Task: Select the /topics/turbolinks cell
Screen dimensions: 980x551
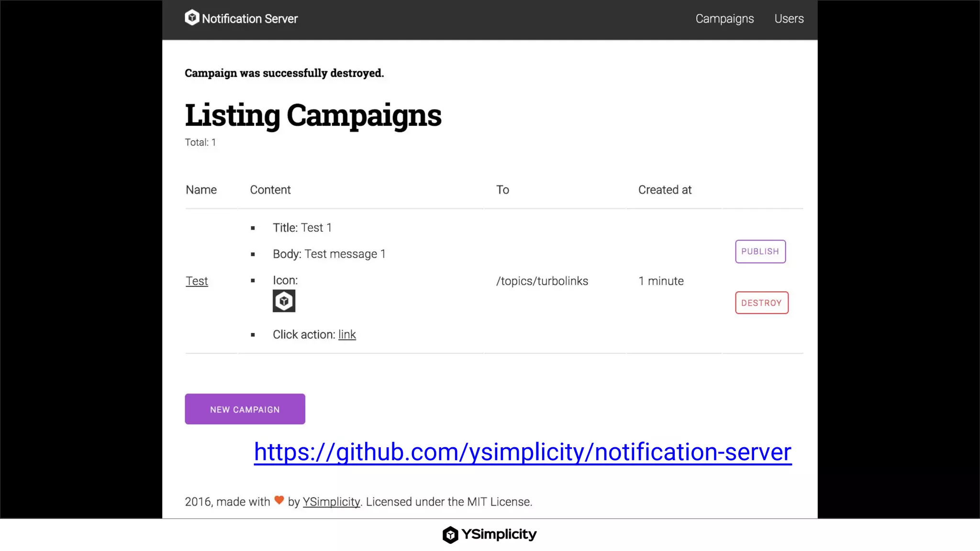Action: pyautogui.click(x=542, y=281)
